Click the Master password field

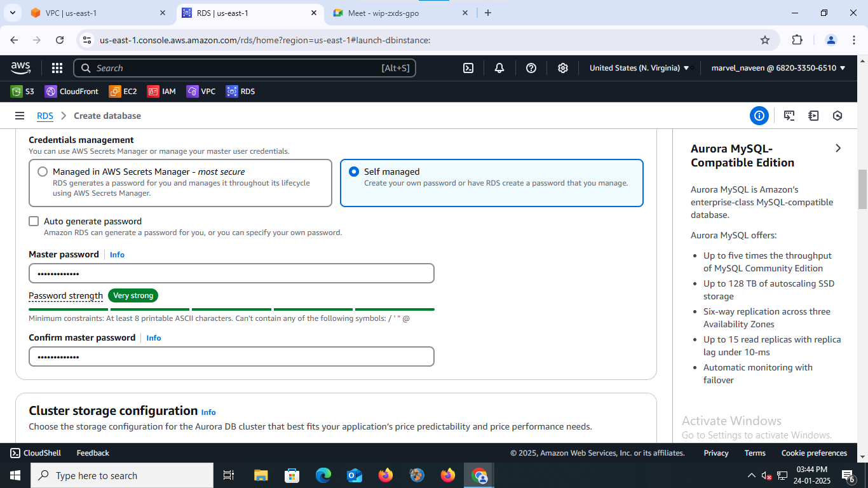click(231, 273)
